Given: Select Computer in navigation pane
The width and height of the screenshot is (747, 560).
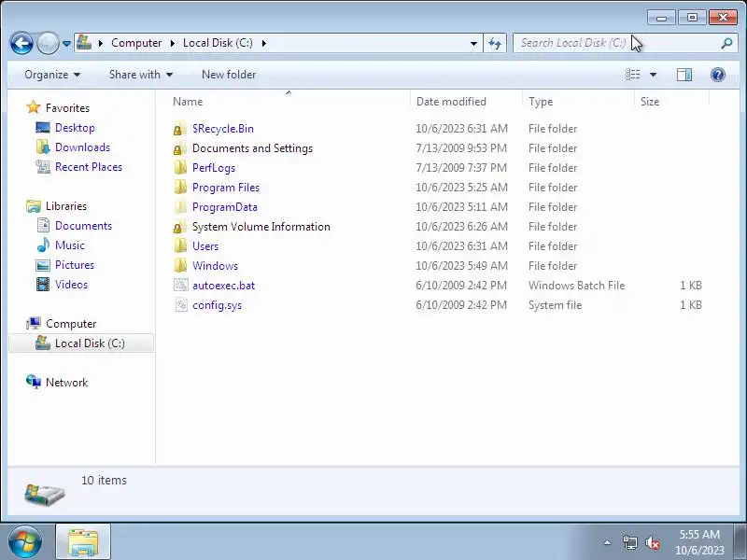Looking at the screenshot, I should point(71,324).
